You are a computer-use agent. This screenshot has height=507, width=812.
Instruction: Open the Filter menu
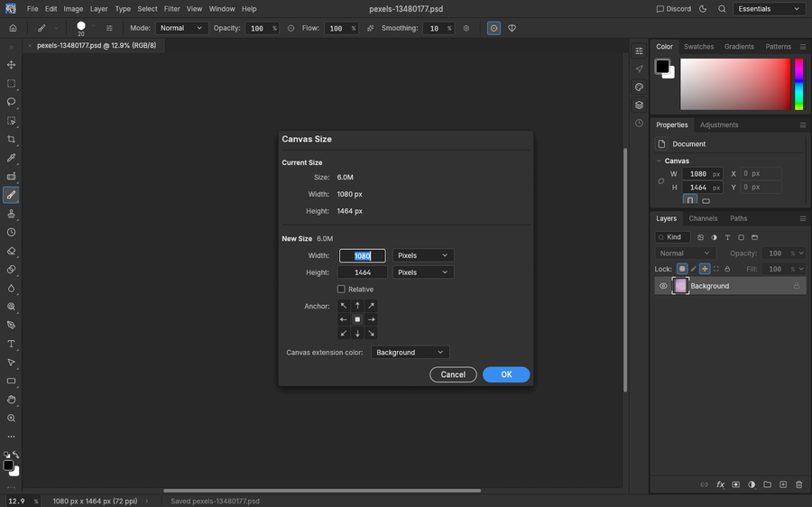click(x=172, y=9)
